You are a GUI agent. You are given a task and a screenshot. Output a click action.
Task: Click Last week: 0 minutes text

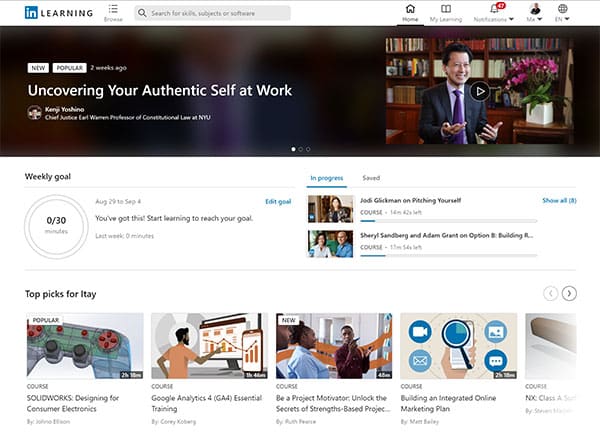(124, 236)
